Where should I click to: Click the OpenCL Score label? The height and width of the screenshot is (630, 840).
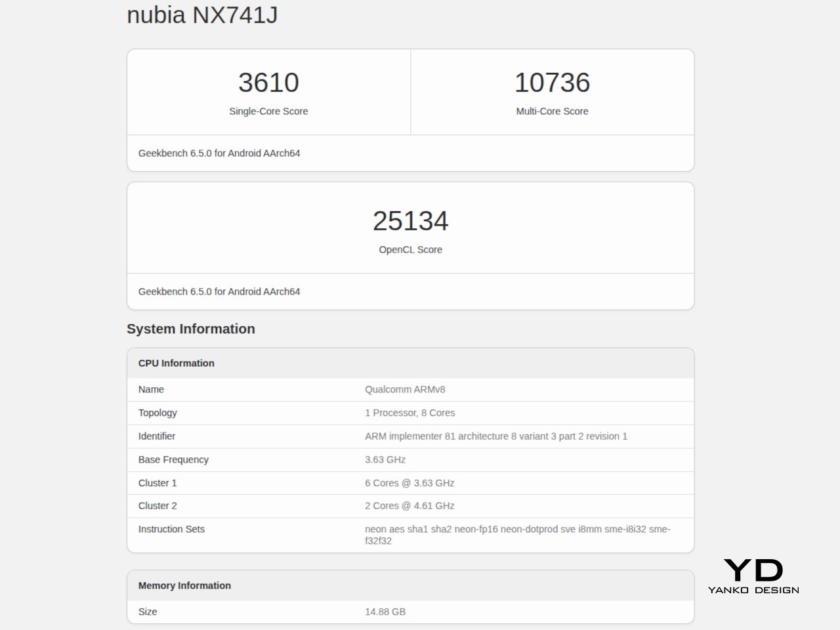point(410,250)
